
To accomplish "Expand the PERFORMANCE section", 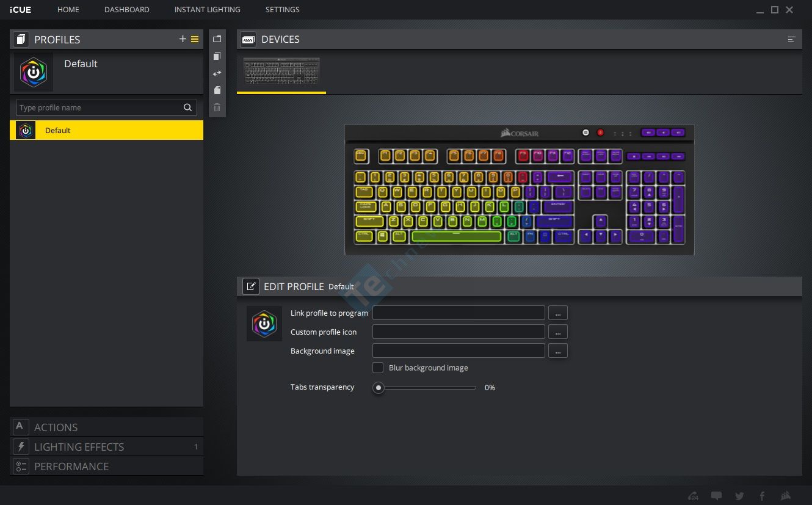I will [106, 466].
